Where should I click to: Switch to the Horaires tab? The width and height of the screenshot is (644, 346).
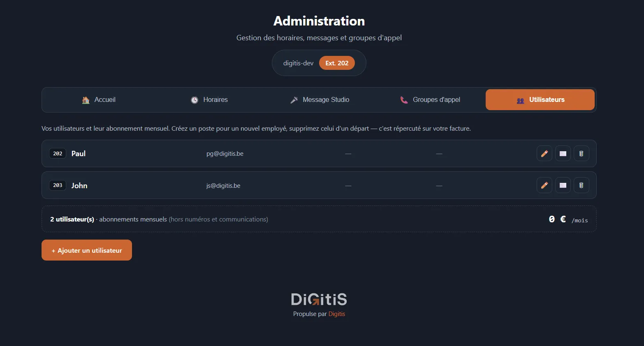click(209, 100)
